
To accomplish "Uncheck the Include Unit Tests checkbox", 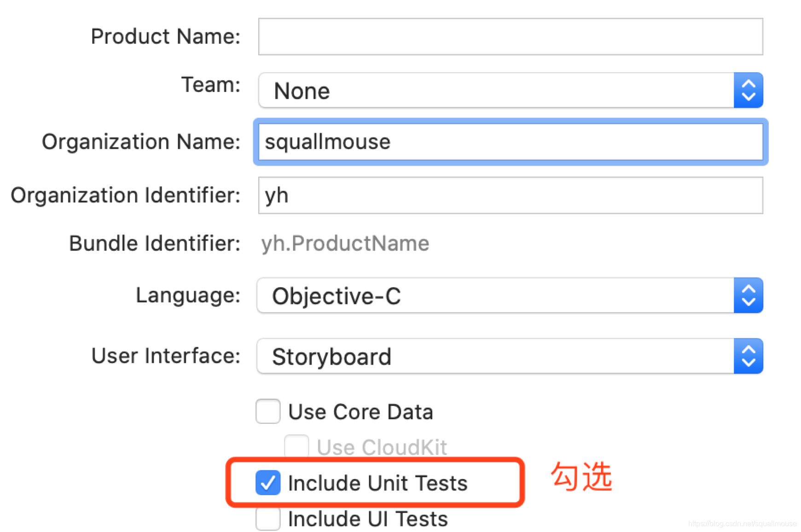I will 268,483.
